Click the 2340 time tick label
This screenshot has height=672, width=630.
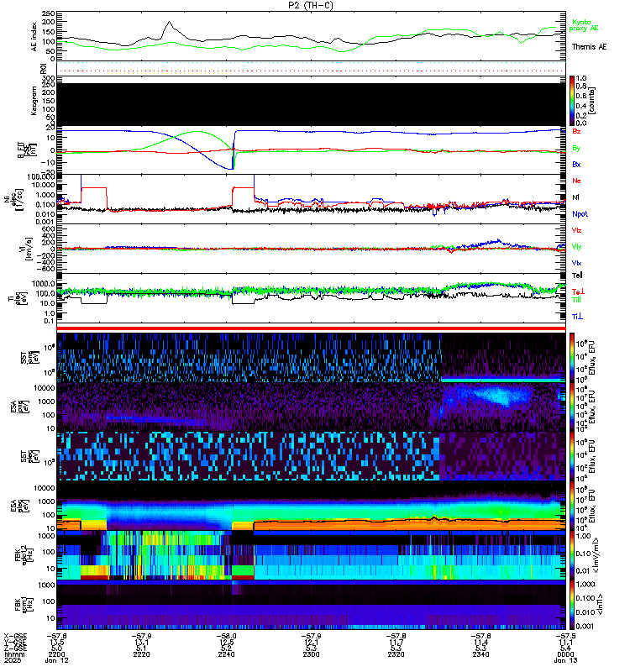tap(480, 654)
